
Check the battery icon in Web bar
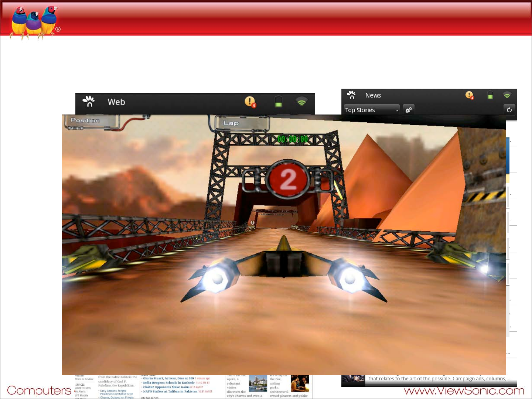coord(279,102)
